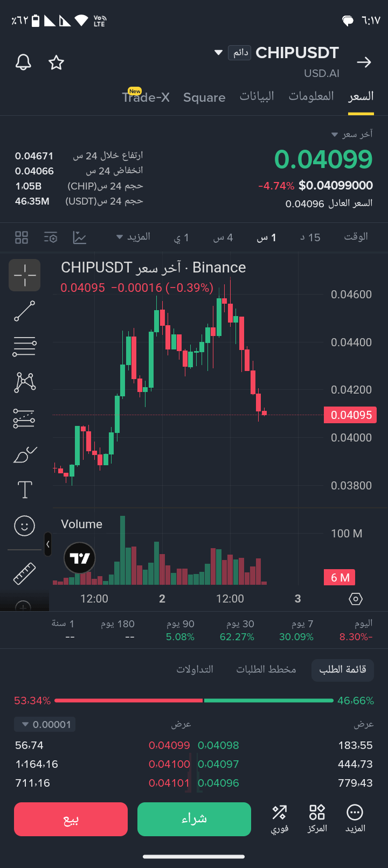Open chart settings hexagon icon
The width and height of the screenshot is (388, 868).
coord(356,599)
